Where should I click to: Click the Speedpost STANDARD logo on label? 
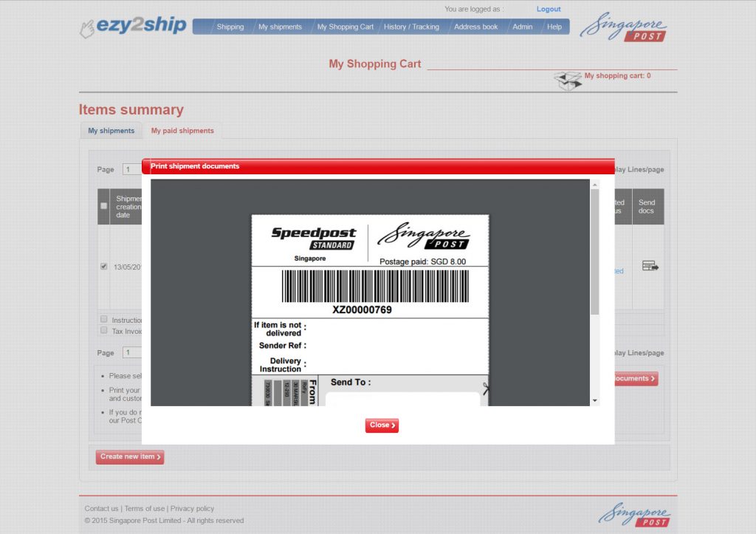click(x=314, y=239)
